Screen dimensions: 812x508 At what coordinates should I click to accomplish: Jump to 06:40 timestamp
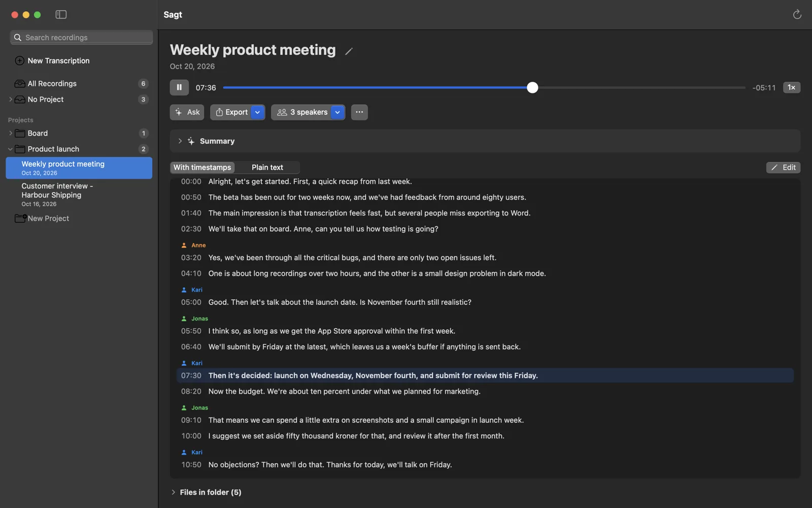[191, 347]
